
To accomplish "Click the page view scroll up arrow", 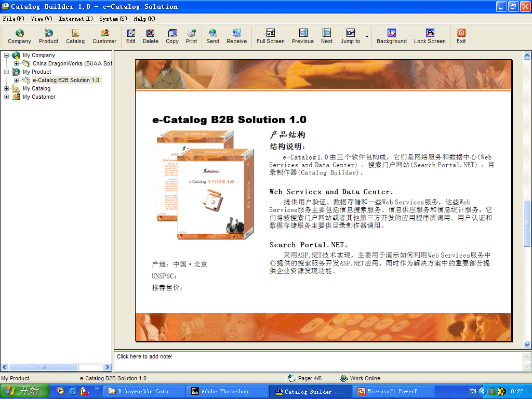I will 527,55.
